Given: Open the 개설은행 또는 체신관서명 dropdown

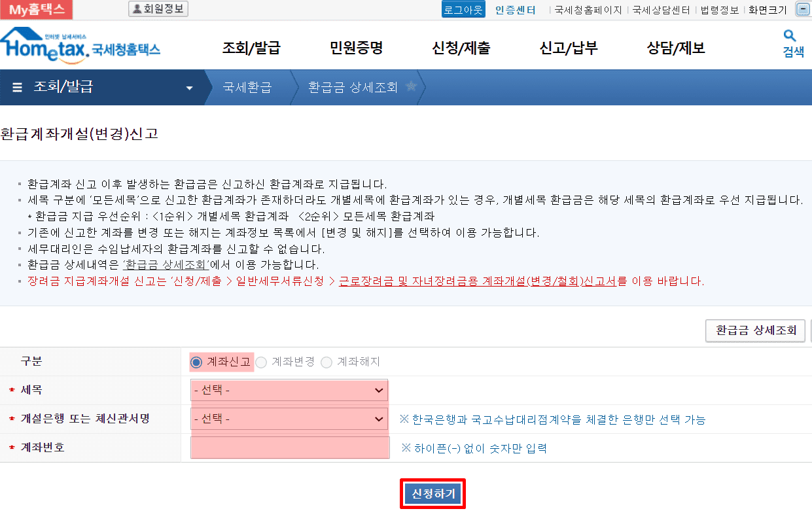Looking at the screenshot, I should click(289, 419).
